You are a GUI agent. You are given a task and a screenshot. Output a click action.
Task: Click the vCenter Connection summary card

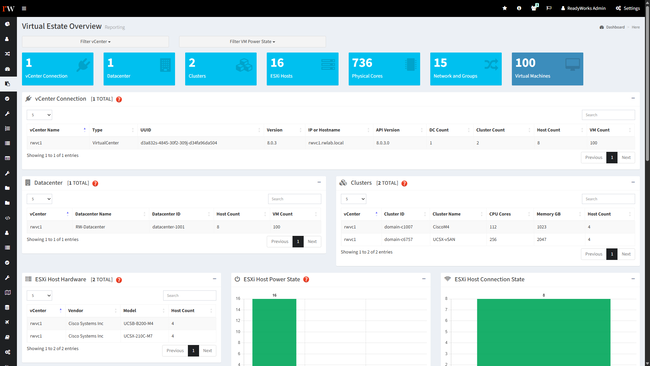click(58, 69)
